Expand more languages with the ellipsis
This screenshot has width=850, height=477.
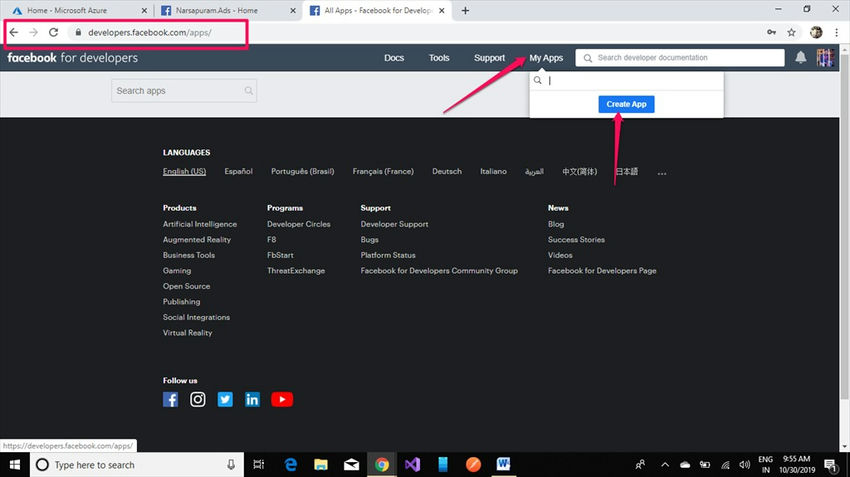661,173
